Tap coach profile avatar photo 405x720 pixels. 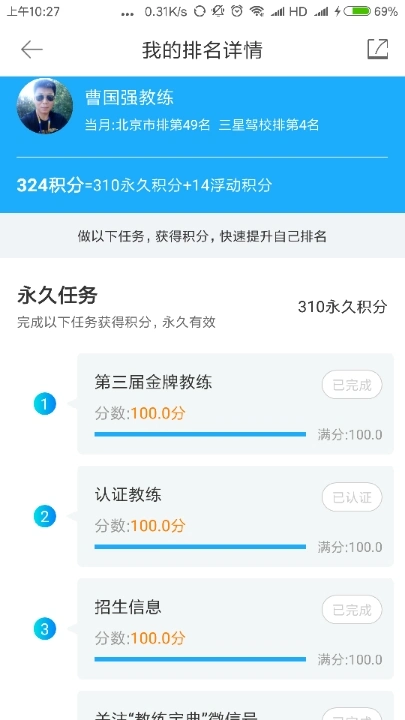[x=45, y=106]
